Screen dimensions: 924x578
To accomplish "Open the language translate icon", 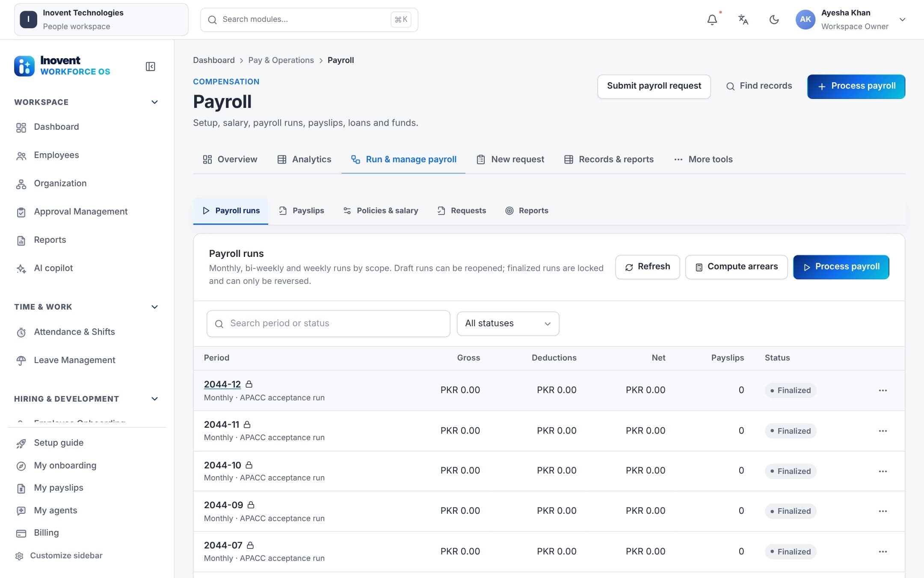I will coord(743,20).
